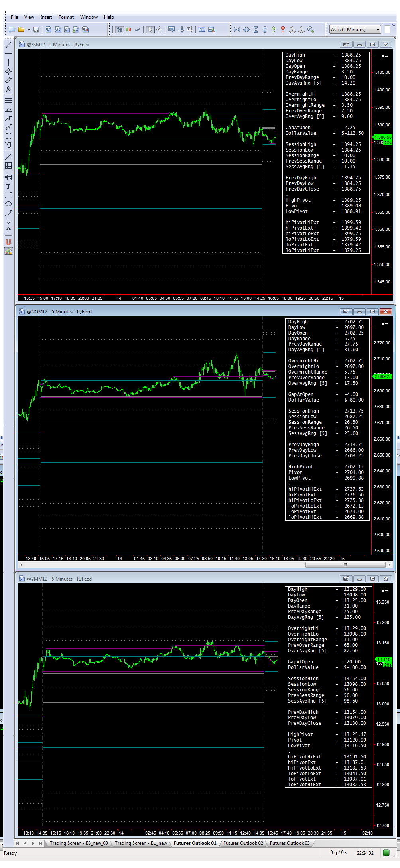Viewport: 400px width, 868px height.
Task: Click the green up-arrow toolbar icon
Action: tap(274, 30)
